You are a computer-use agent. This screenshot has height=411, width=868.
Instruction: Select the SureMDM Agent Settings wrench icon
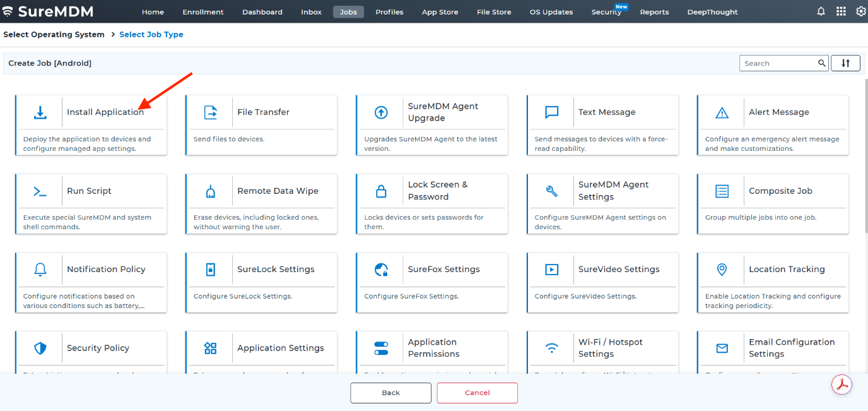(551, 191)
